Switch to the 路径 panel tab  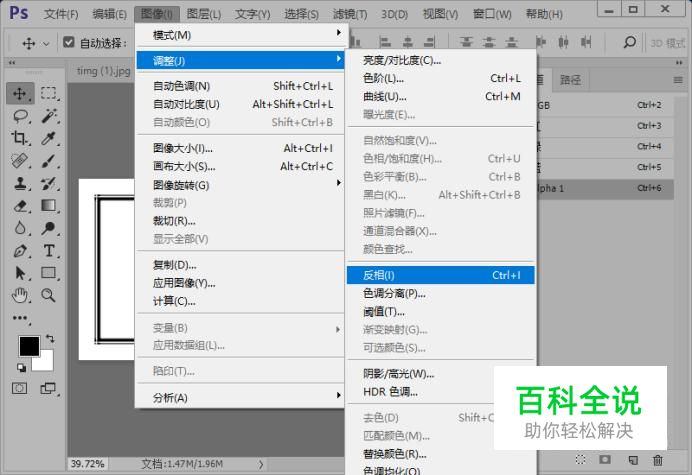pos(570,80)
